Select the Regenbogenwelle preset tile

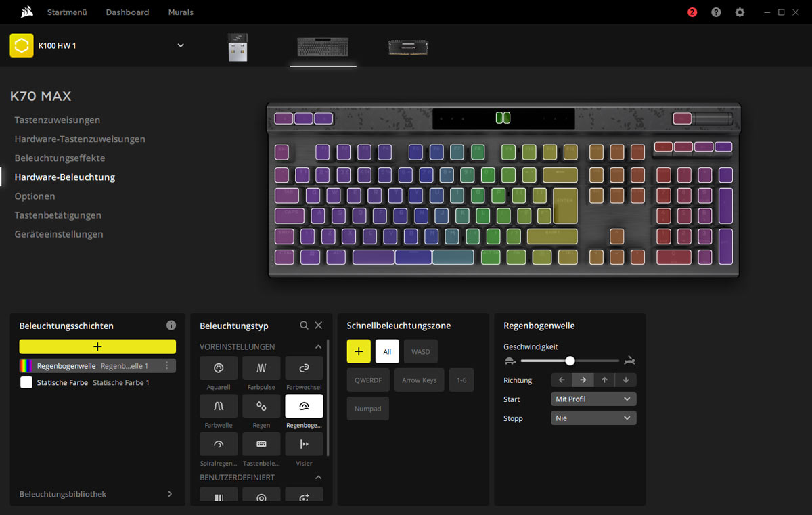304,406
